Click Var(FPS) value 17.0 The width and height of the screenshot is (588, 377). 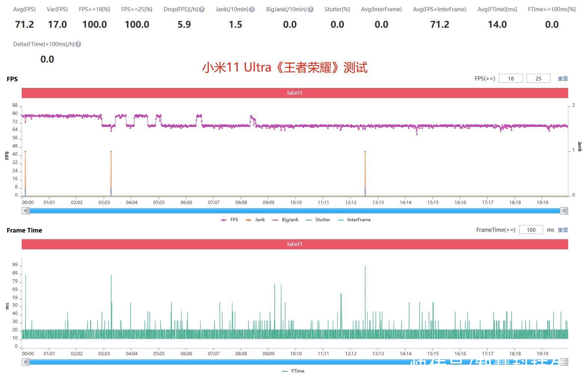57,25
